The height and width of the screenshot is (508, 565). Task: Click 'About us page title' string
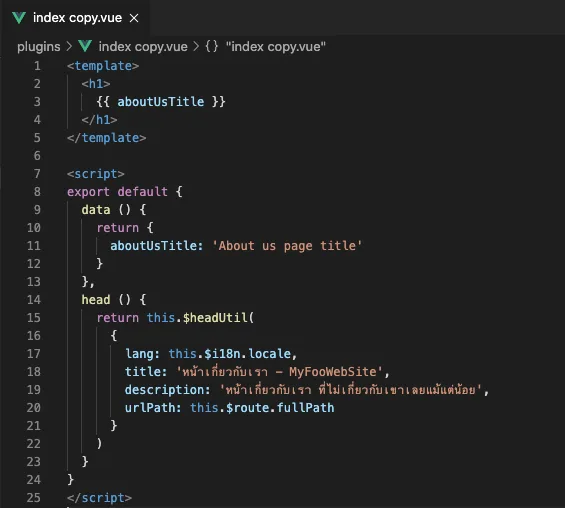(287, 246)
